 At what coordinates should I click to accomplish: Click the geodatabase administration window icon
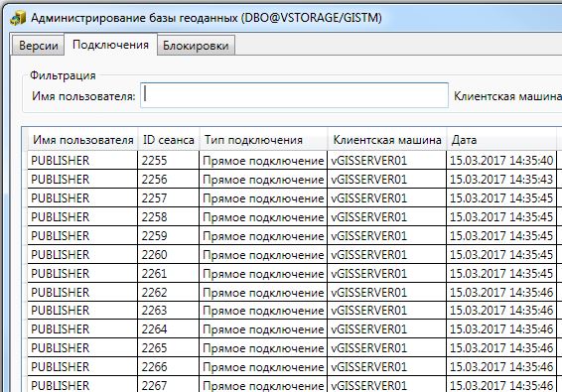tap(18, 18)
